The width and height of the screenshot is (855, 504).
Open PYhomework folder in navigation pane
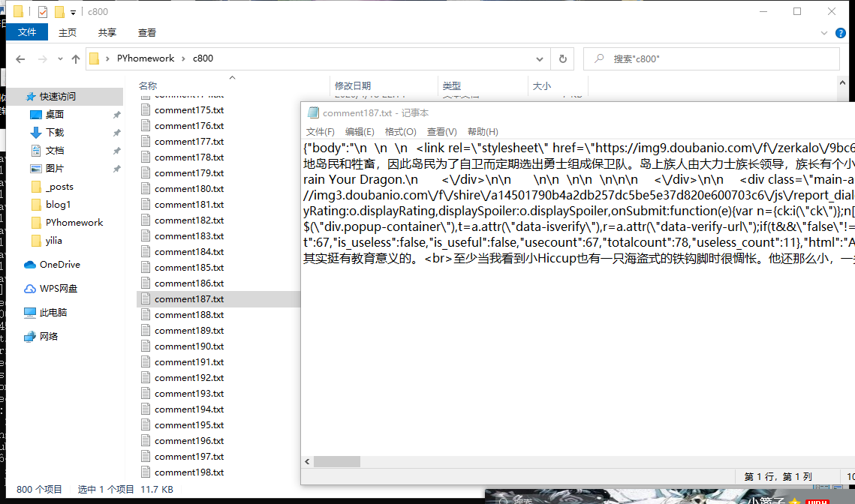(x=74, y=222)
